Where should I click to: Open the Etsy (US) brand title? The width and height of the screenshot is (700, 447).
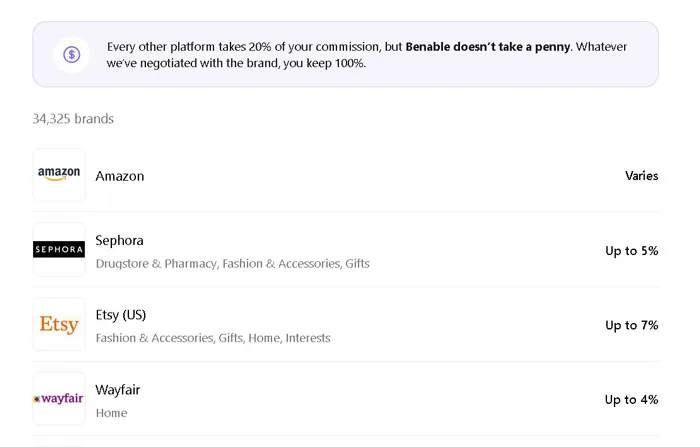tap(121, 315)
